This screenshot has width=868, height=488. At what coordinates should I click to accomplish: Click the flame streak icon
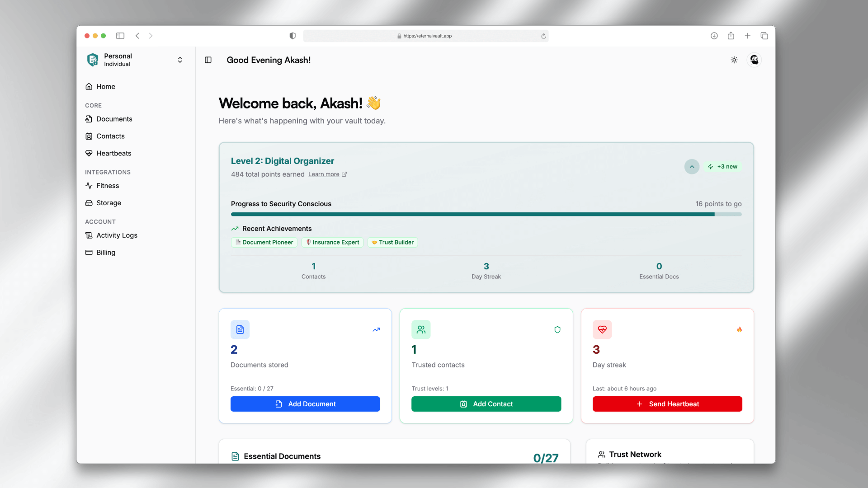740,330
